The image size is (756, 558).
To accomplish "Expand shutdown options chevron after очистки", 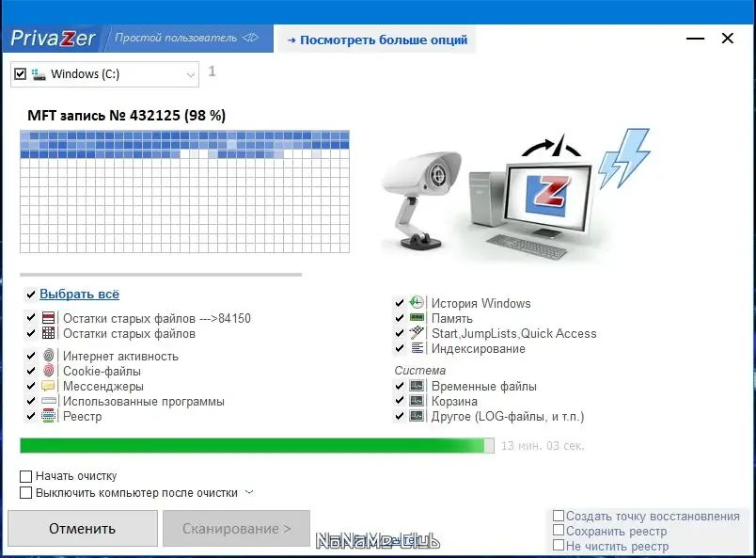I will pyautogui.click(x=249, y=492).
